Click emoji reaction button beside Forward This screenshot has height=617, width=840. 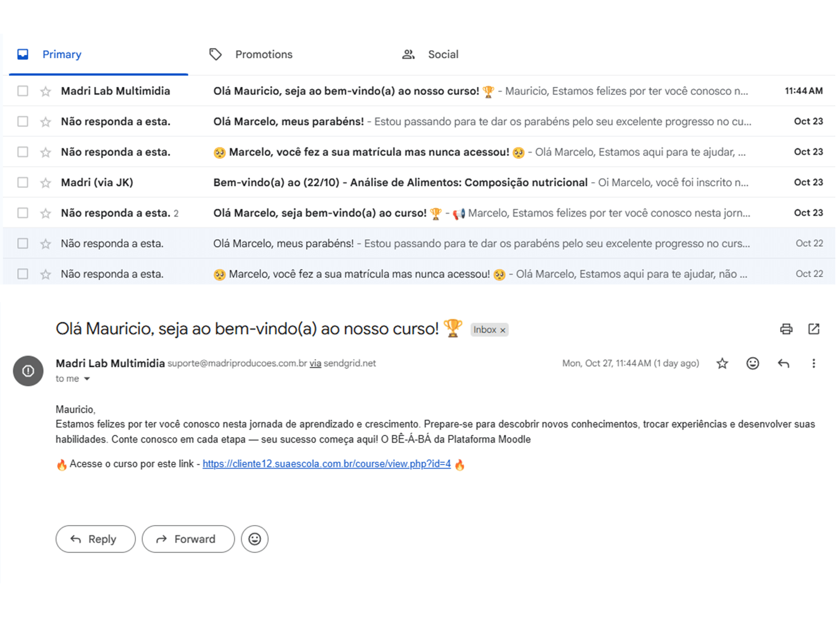255,539
